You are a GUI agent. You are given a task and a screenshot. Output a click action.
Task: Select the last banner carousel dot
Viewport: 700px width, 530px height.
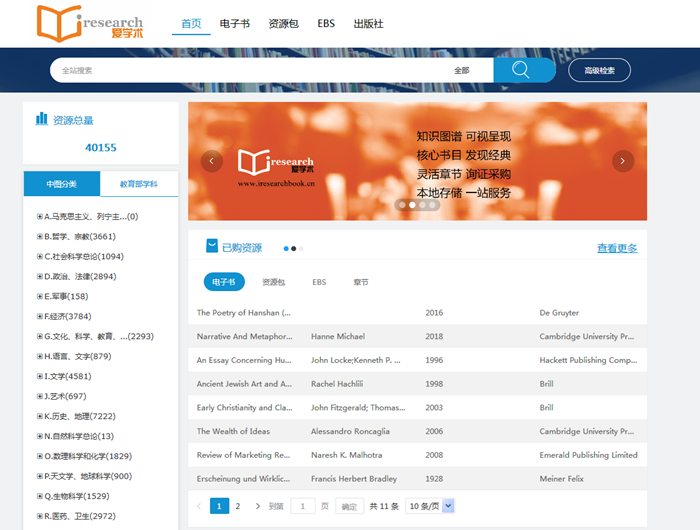(434, 205)
